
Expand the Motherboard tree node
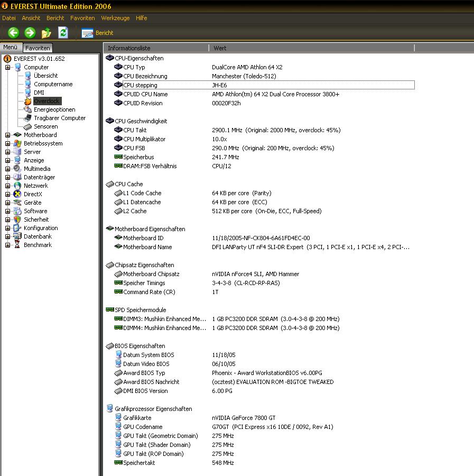(7, 135)
